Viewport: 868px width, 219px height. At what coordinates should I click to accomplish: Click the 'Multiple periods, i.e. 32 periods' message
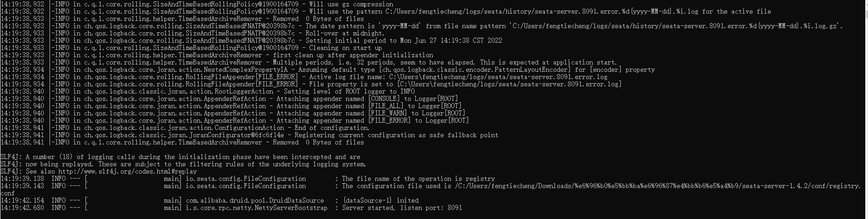[x=333, y=62]
